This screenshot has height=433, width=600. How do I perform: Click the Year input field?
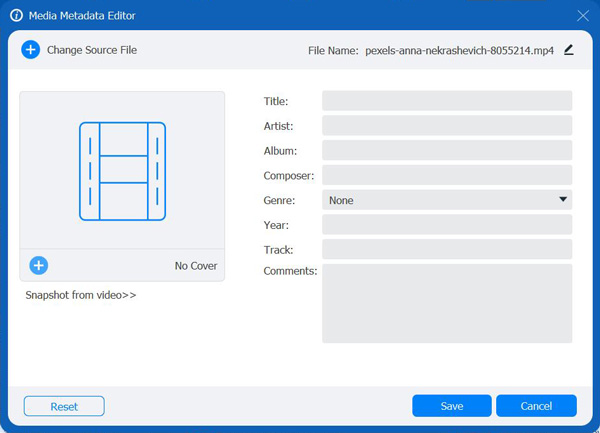[447, 225]
